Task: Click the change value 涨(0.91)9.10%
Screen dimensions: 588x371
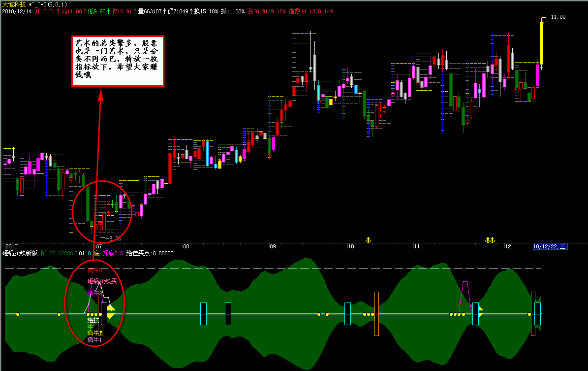Action: click(x=267, y=11)
